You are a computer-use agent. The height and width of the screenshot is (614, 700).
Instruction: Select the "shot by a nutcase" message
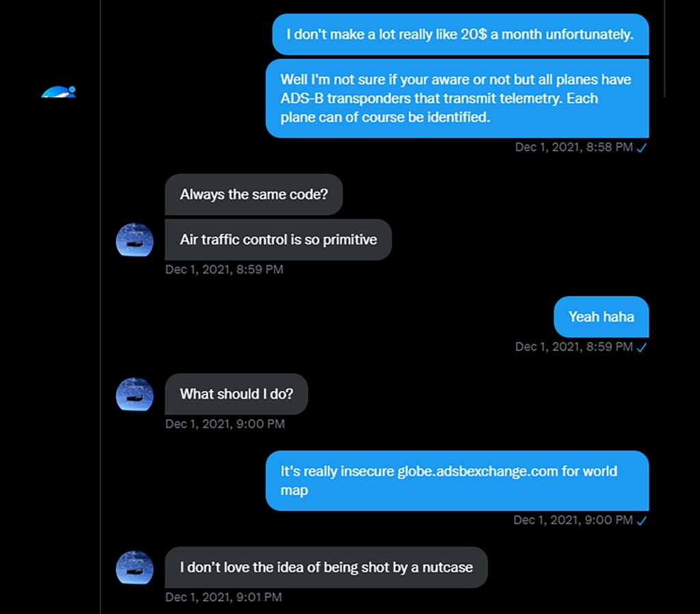[x=326, y=568]
